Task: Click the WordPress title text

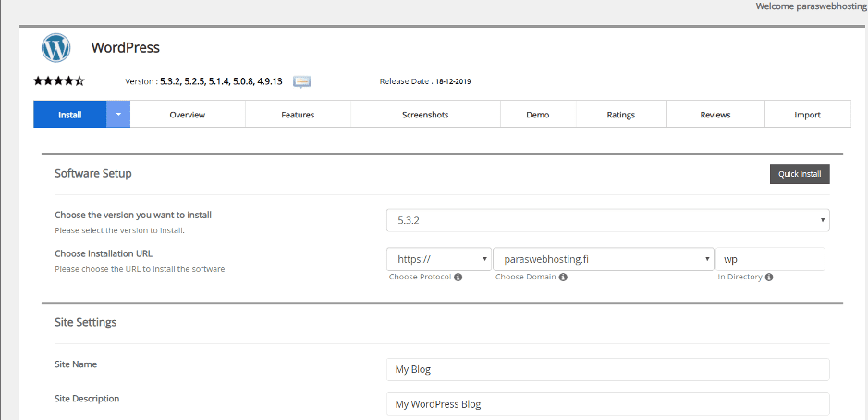Action: point(126,48)
